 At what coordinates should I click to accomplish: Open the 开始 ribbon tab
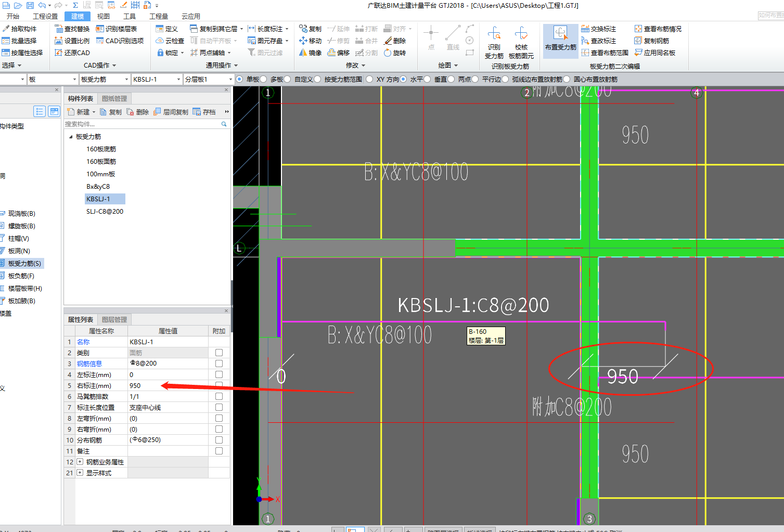pos(13,16)
